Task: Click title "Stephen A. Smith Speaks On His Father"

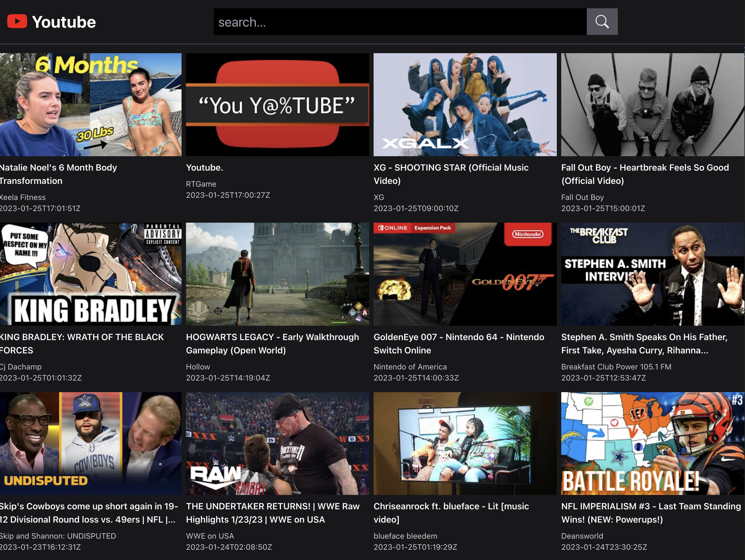Action: [644, 344]
